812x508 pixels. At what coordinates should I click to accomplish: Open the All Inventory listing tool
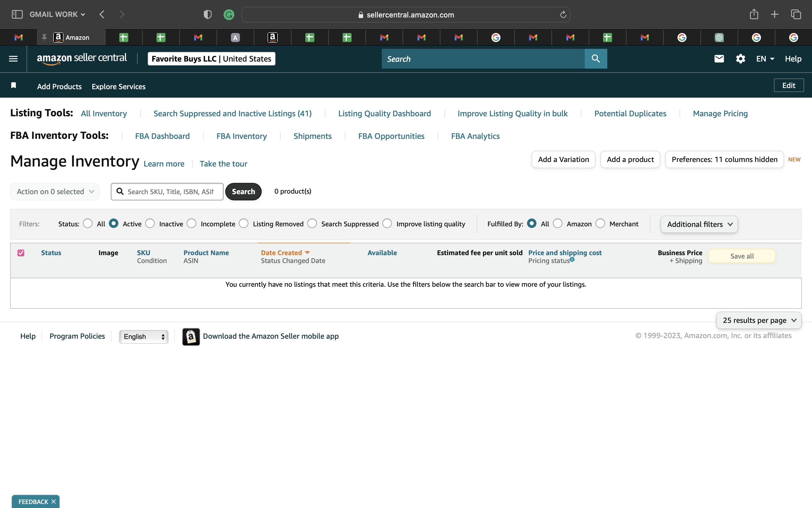(x=104, y=113)
